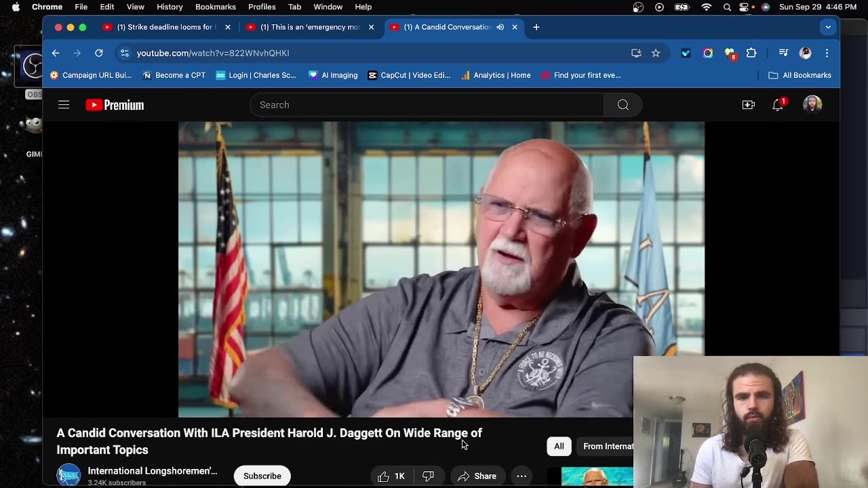868x488 pixels.
Task: Click the YouTube search magnifier button
Action: (623, 105)
